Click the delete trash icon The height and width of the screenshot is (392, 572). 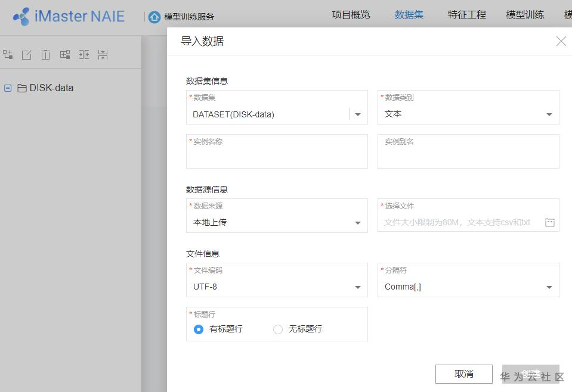(45, 55)
